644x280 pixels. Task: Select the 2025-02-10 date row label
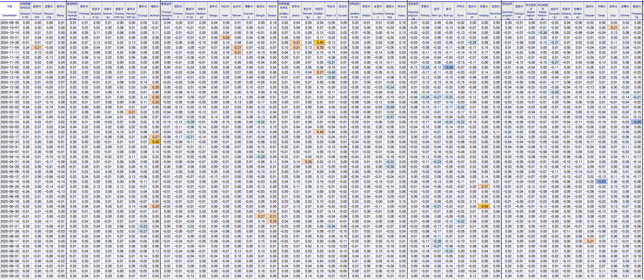[x=9, y=112]
